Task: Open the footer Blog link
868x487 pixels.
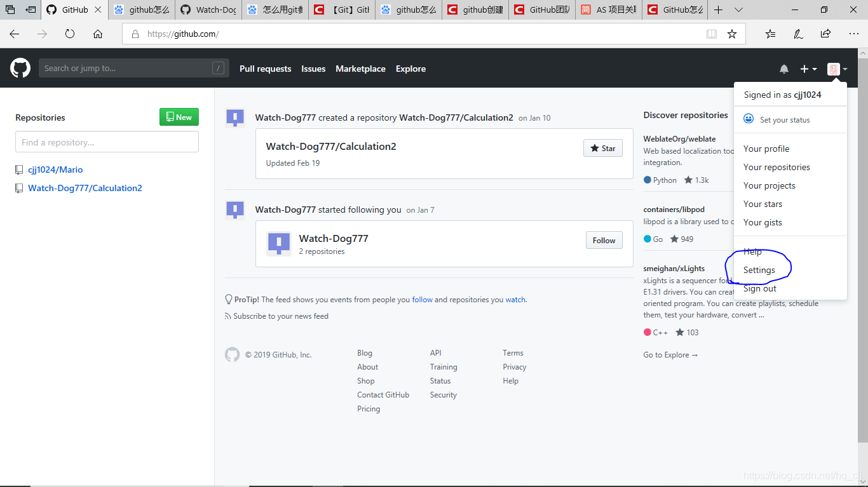Action: (x=365, y=353)
